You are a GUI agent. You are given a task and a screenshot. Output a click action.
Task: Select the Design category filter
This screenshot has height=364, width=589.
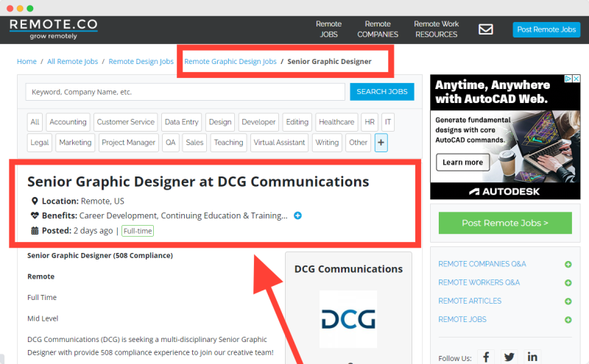[x=220, y=122]
